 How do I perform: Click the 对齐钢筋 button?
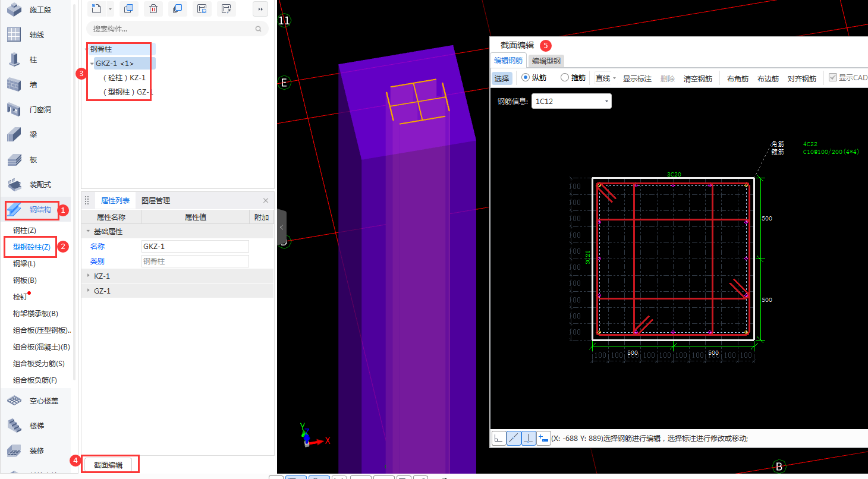click(802, 78)
